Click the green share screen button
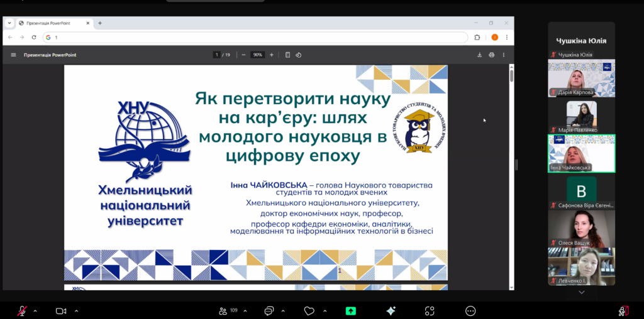This screenshot has height=319, width=644. tap(350, 311)
